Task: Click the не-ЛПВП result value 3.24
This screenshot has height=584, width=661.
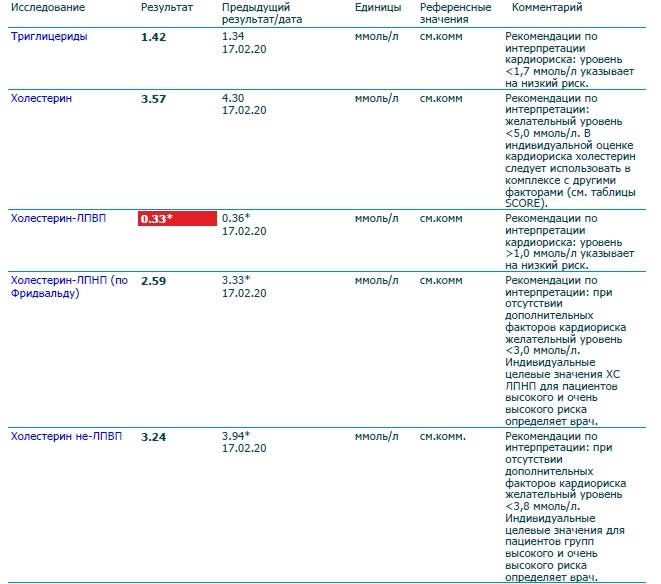Action: pyautogui.click(x=153, y=437)
